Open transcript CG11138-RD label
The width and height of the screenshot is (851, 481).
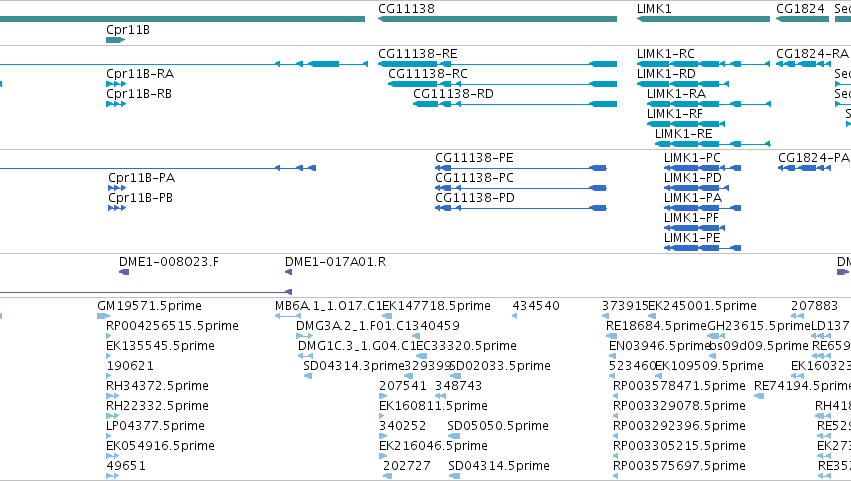click(454, 94)
